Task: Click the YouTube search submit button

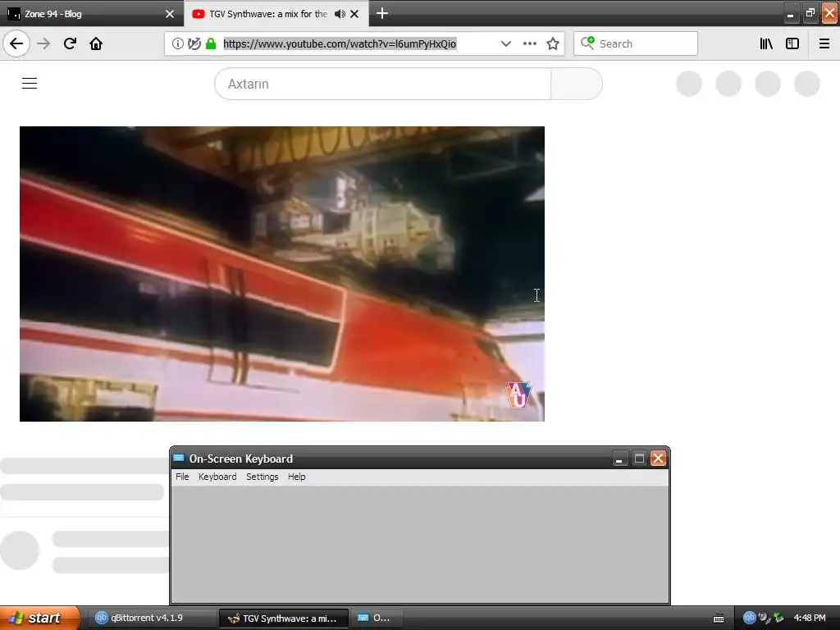Action: click(577, 84)
